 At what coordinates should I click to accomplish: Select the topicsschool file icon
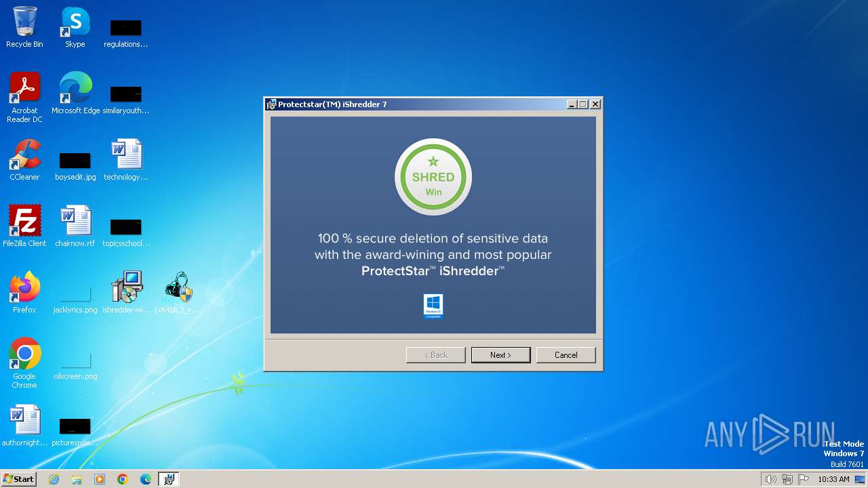[x=125, y=232]
